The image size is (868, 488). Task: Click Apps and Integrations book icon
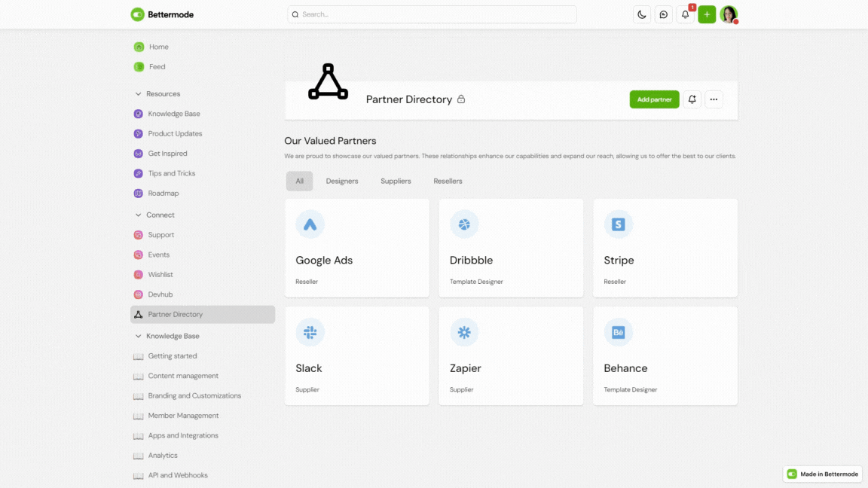pos(139,436)
